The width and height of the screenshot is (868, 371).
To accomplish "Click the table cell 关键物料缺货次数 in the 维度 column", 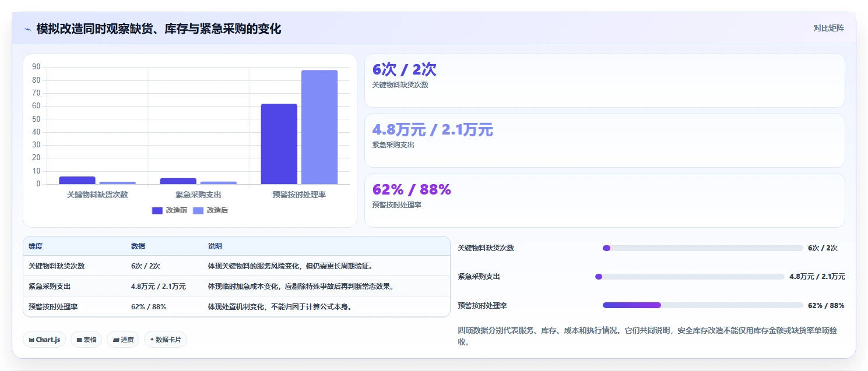I will tap(57, 266).
